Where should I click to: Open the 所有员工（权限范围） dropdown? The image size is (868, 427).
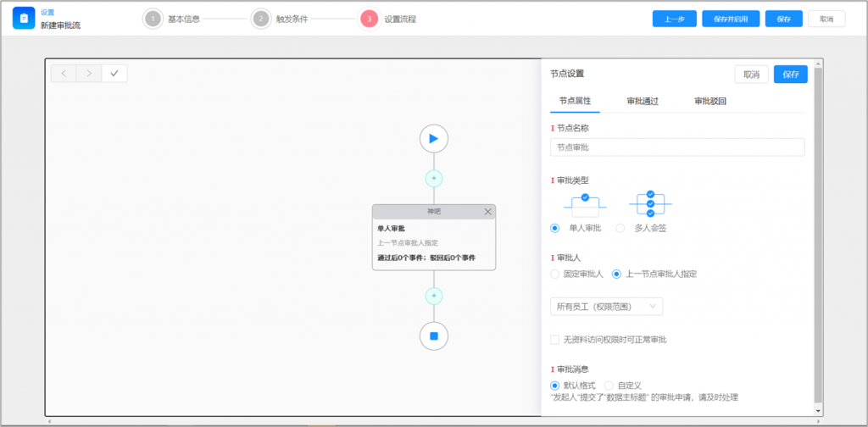click(x=606, y=306)
